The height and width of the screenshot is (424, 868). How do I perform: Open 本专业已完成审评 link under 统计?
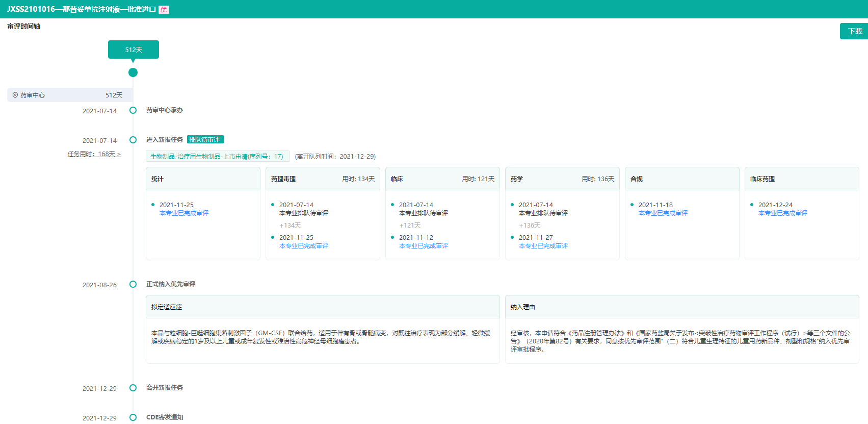point(184,213)
